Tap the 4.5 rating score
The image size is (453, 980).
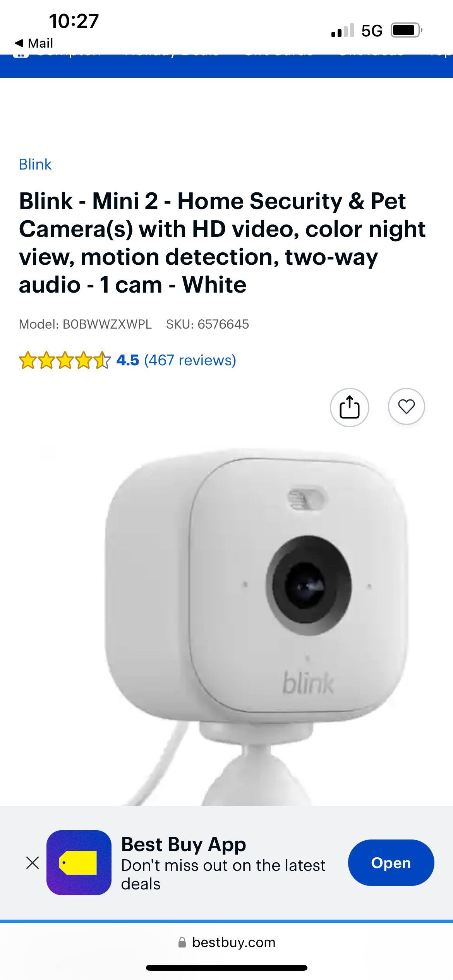click(127, 360)
